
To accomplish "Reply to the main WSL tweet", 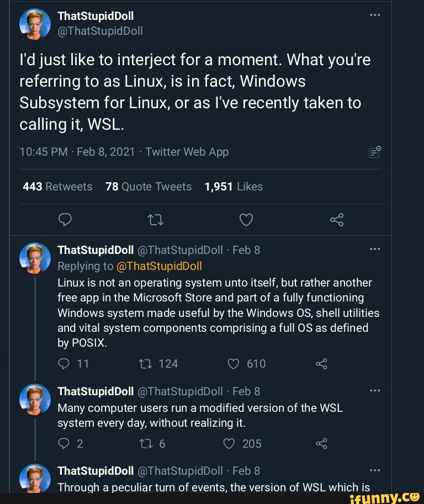I will pyautogui.click(x=65, y=220).
